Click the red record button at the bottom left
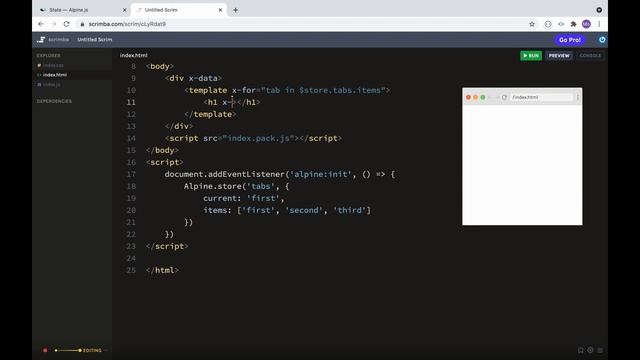Screen dimensions: 640x360 (x=45, y=350)
